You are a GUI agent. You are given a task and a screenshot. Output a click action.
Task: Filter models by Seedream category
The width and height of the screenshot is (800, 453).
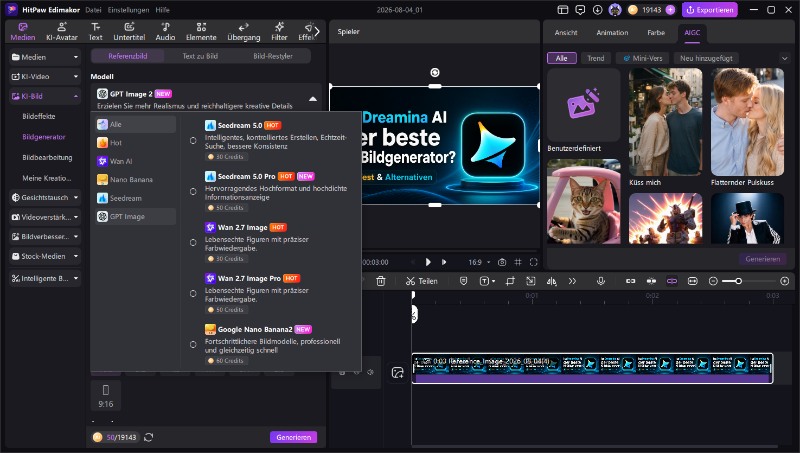tap(135, 198)
